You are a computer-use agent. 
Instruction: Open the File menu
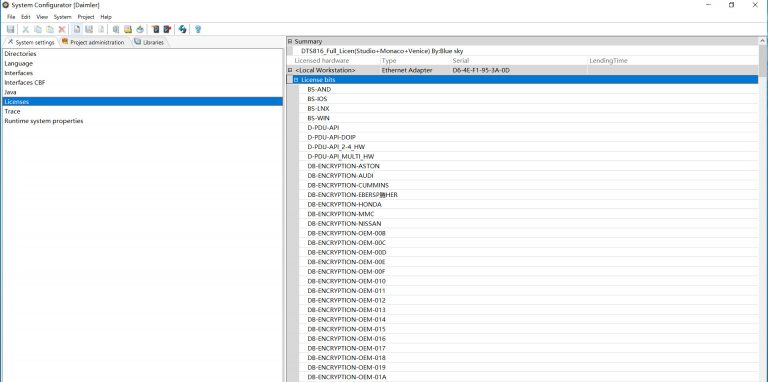pyautogui.click(x=11, y=17)
